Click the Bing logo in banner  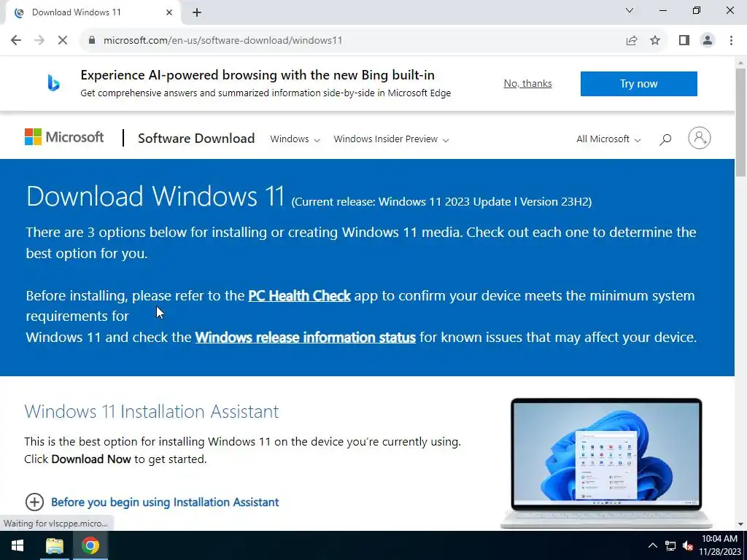pos(53,83)
